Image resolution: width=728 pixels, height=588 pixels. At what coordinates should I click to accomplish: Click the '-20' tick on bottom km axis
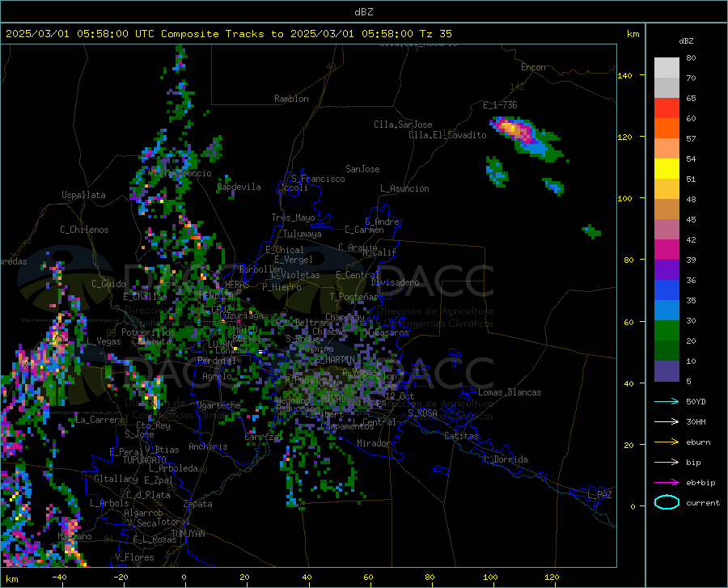pos(121,577)
